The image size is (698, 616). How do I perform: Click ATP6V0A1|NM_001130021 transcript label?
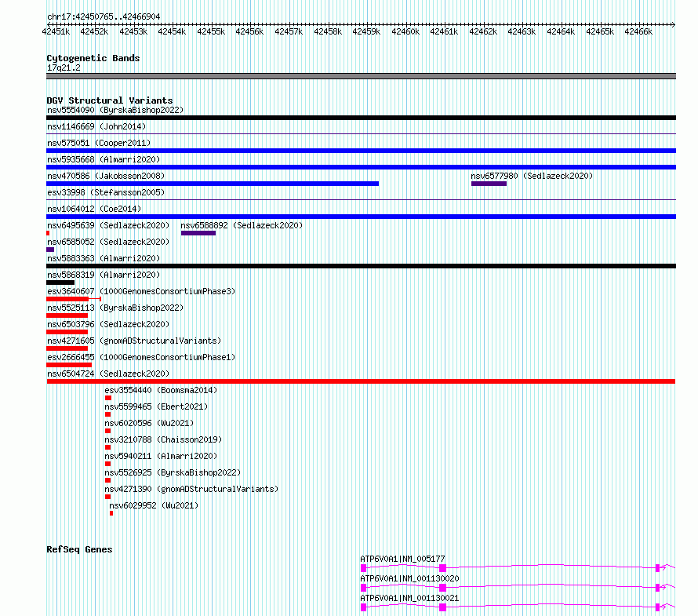tap(409, 598)
